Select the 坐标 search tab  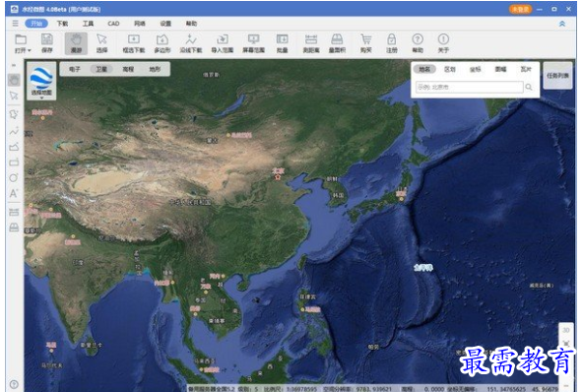[476, 69]
